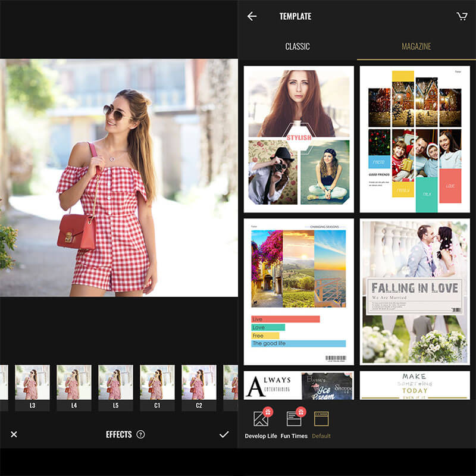
Task: Open the shopping cart icon
Action: tap(462, 17)
